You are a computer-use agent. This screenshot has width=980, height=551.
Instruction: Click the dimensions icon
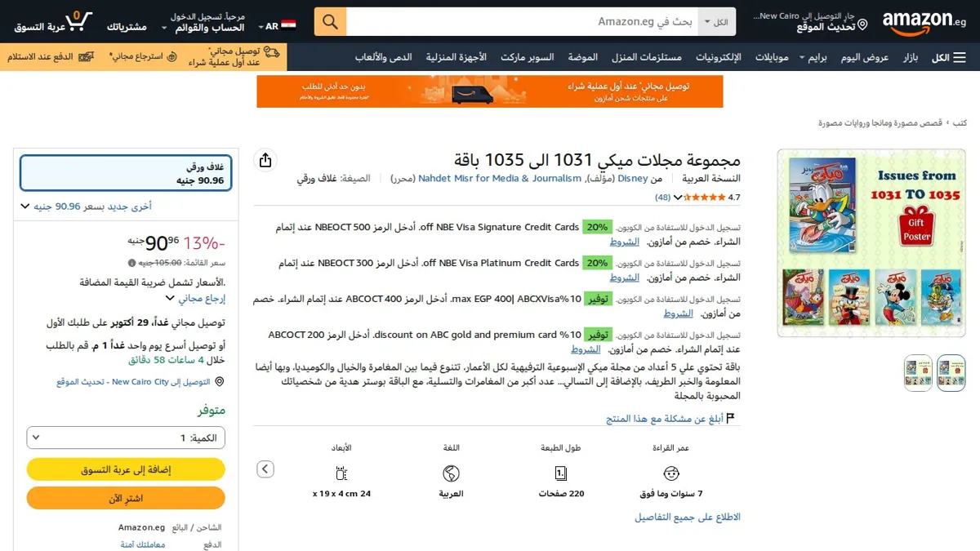click(341, 473)
